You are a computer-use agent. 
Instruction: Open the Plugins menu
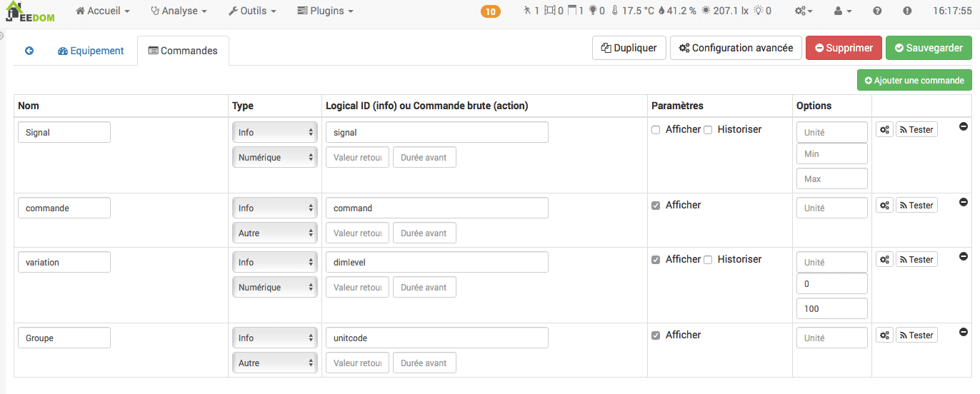click(325, 11)
